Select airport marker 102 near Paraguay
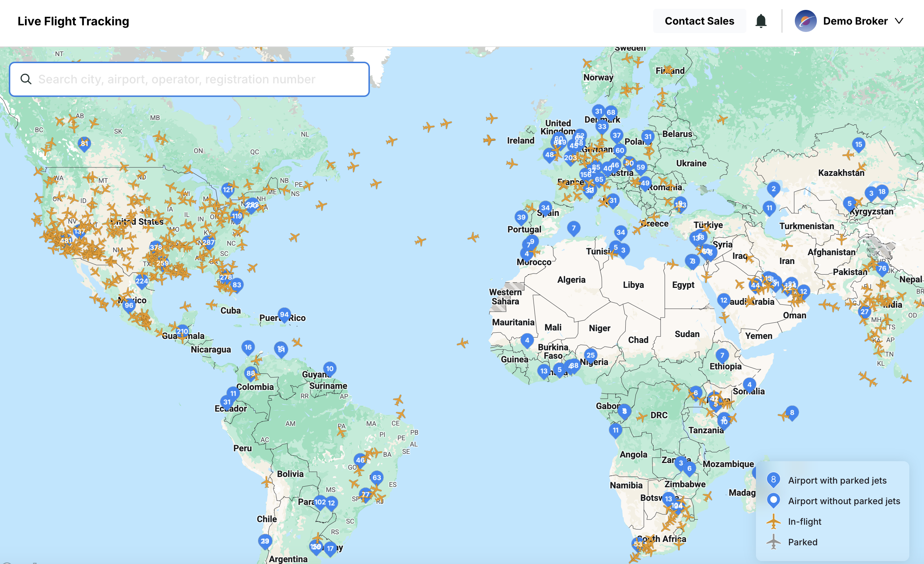The height and width of the screenshot is (564, 924). [320, 503]
